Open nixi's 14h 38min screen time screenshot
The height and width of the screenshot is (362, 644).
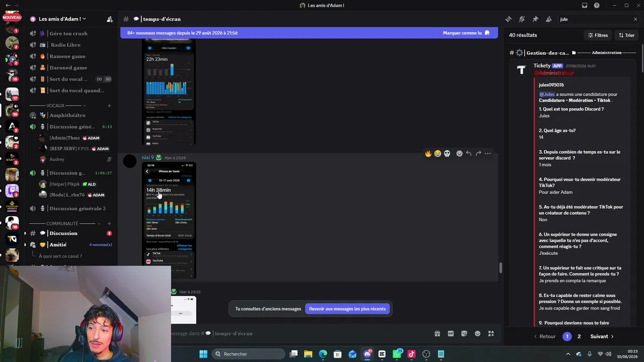[169, 220]
